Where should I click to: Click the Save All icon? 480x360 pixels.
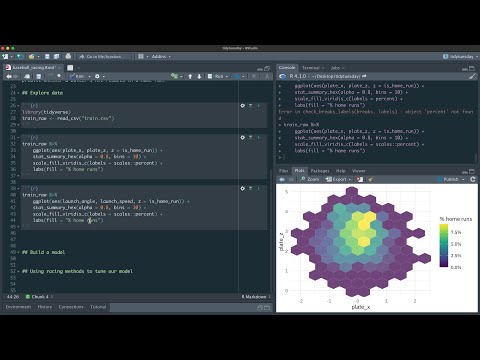click(x=56, y=56)
